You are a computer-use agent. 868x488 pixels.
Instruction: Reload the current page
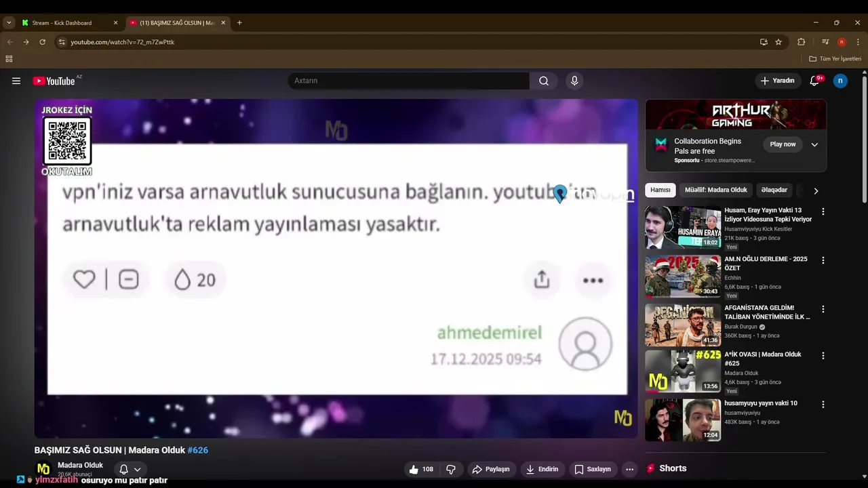click(x=42, y=42)
